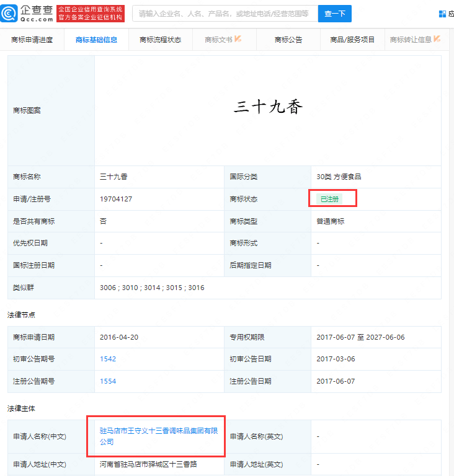Click the 否 value for shared trademark
This screenshot has width=454, height=476.
tap(103, 221)
